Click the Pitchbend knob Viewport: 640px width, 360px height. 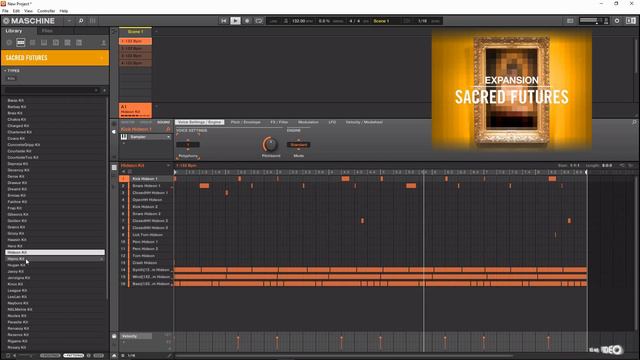[x=270, y=144]
